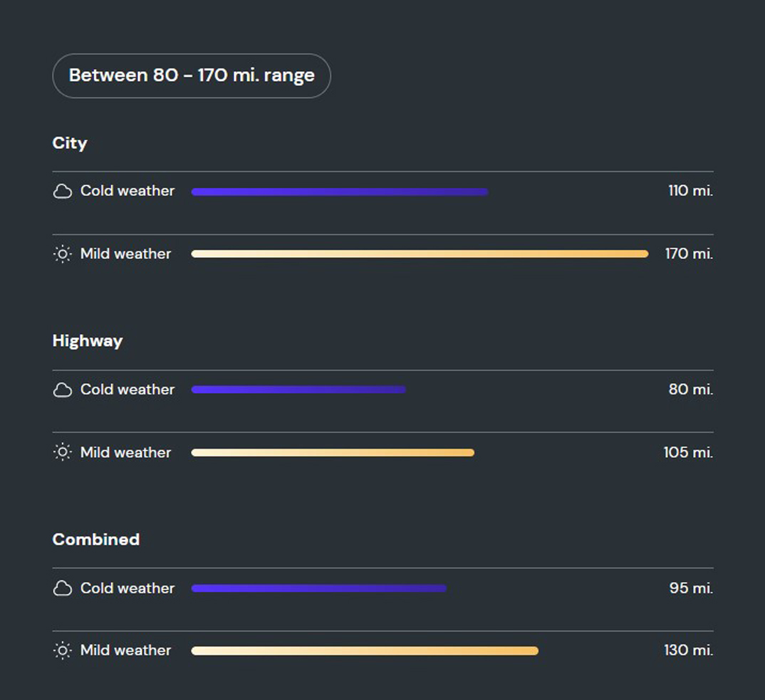Select the City section heading
This screenshot has width=765, height=700.
[70, 143]
